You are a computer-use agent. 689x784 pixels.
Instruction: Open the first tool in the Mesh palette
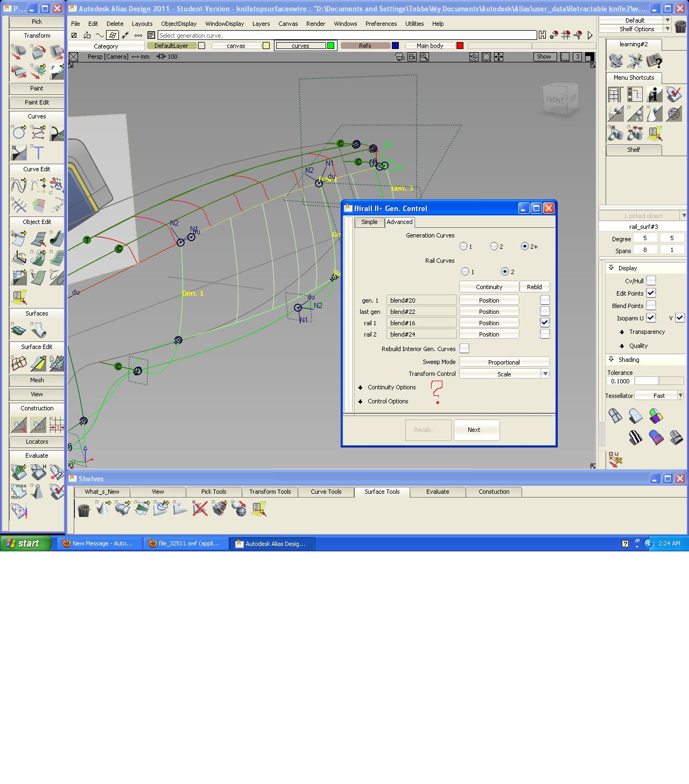(37, 381)
